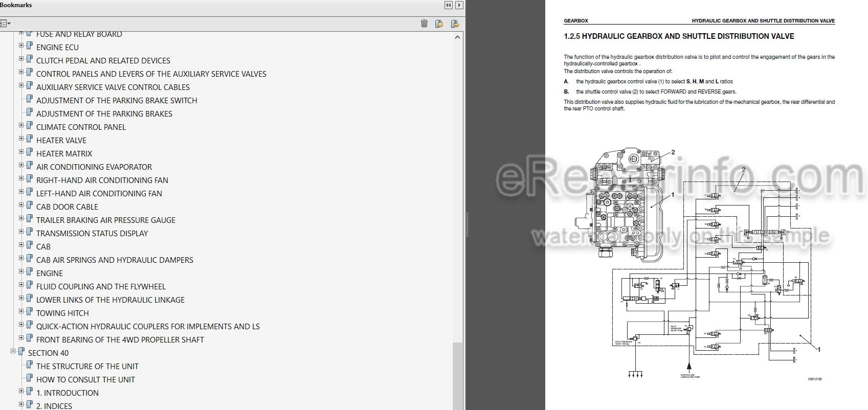Viewport: 868px width, 410px height.
Task: Go to TRAILER BRAKING AIR PRESSURE GAUGE
Action: (x=106, y=220)
